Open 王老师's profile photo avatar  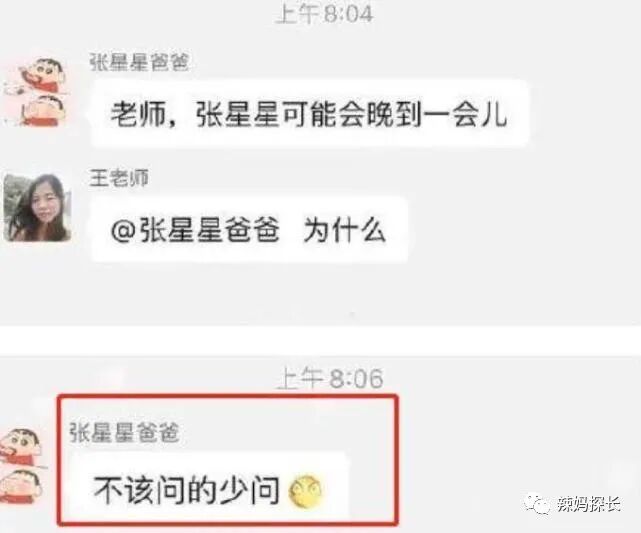(x=38, y=207)
